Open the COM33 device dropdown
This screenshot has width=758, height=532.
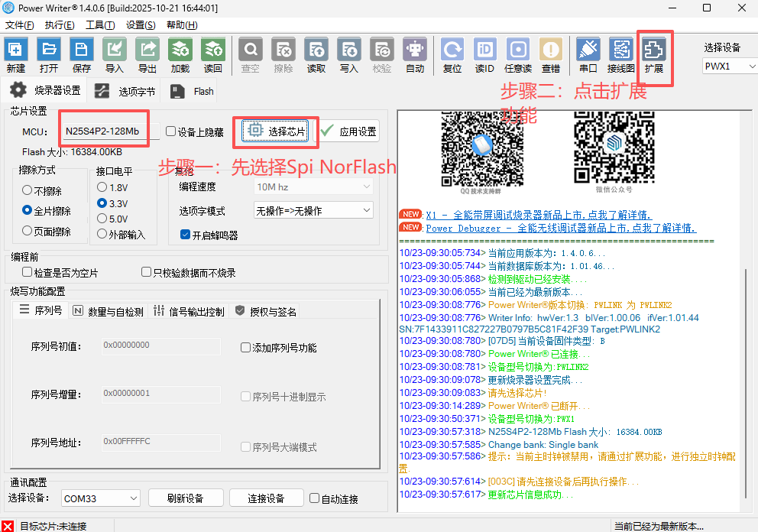point(100,498)
